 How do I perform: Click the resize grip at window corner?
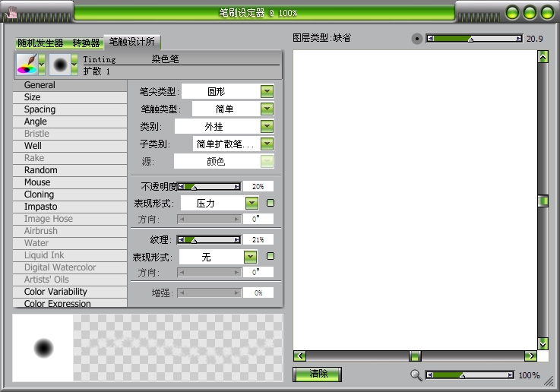tap(549, 381)
